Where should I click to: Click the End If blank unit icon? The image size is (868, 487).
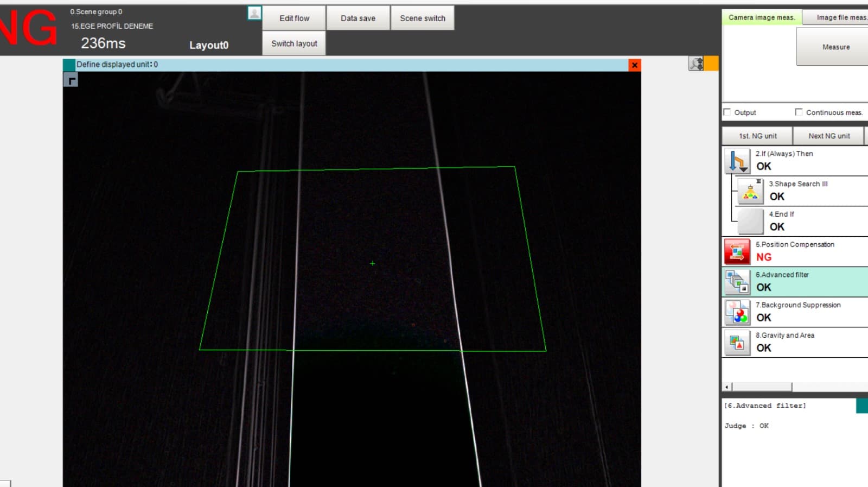(x=750, y=222)
